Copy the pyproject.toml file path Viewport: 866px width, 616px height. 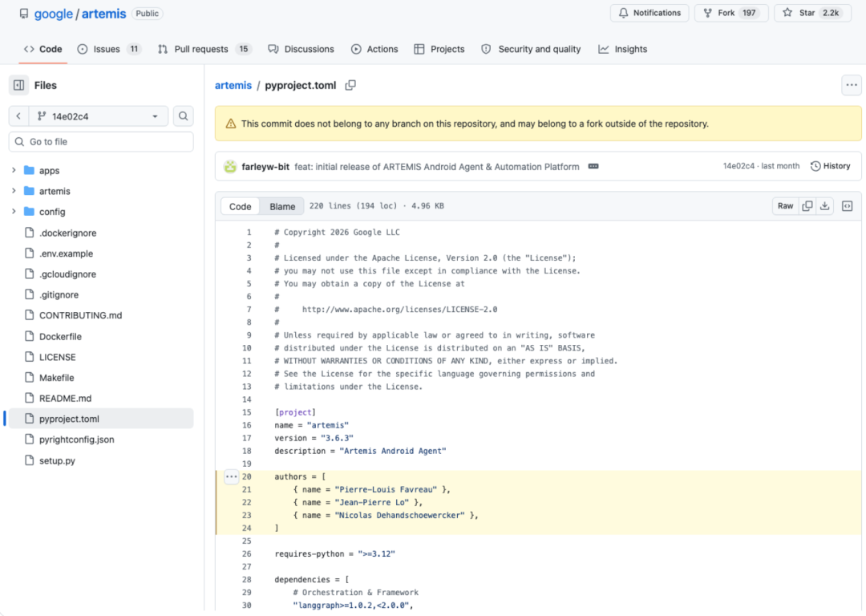click(350, 85)
